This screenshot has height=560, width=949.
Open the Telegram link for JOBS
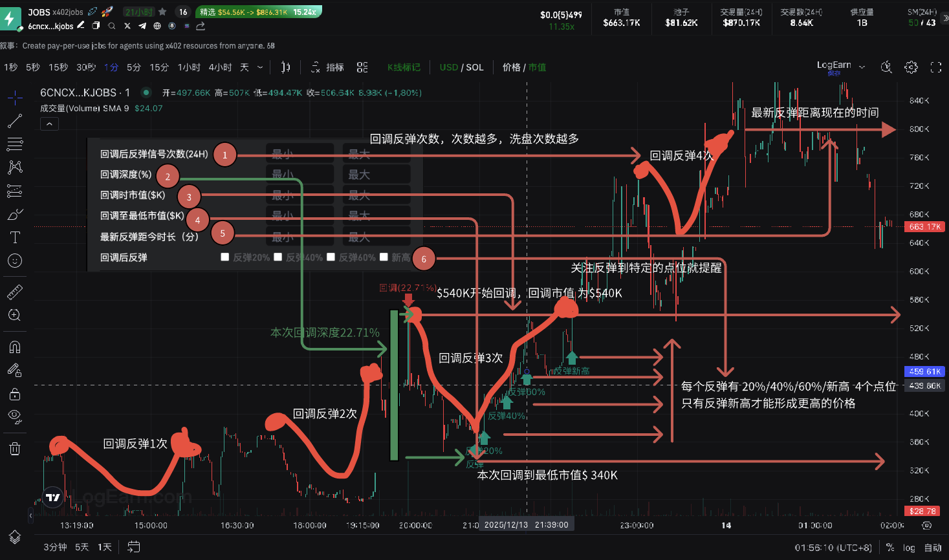[x=142, y=26]
